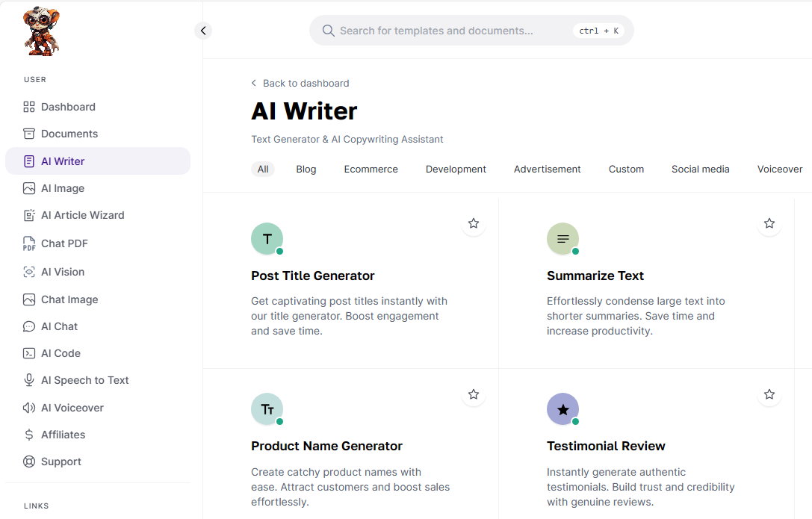Mark Summarize Text as favorite

coord(769,223)
